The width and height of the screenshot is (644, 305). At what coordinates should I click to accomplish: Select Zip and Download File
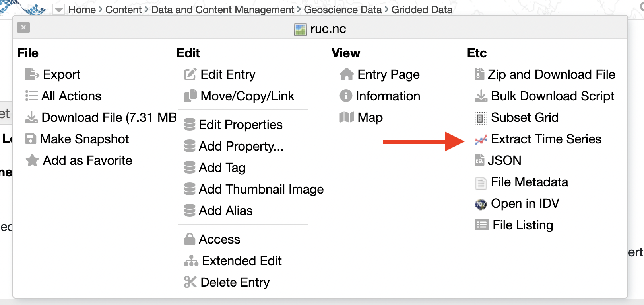551,74
